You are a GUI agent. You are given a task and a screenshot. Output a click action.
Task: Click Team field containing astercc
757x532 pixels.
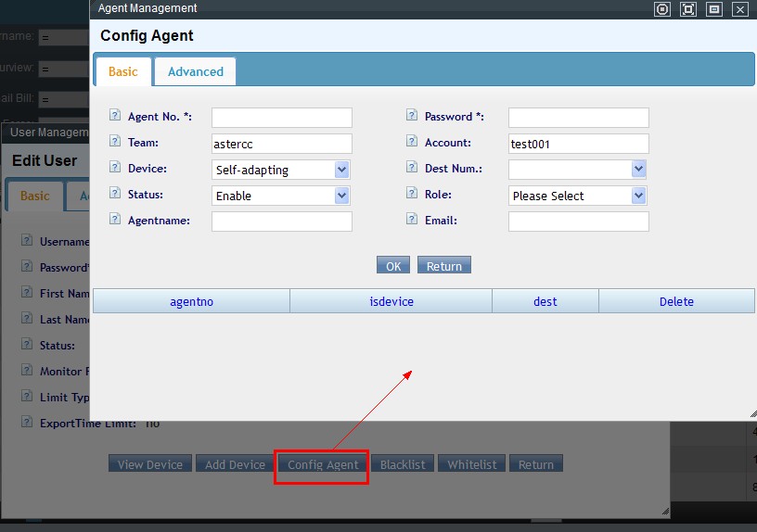[282, 144]
